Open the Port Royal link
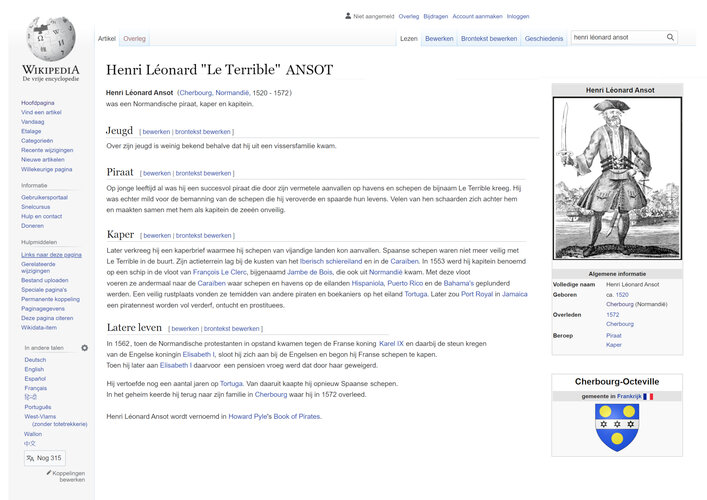Image resolution: width=707 pixels, height=500 pixels. pos(477,294)
